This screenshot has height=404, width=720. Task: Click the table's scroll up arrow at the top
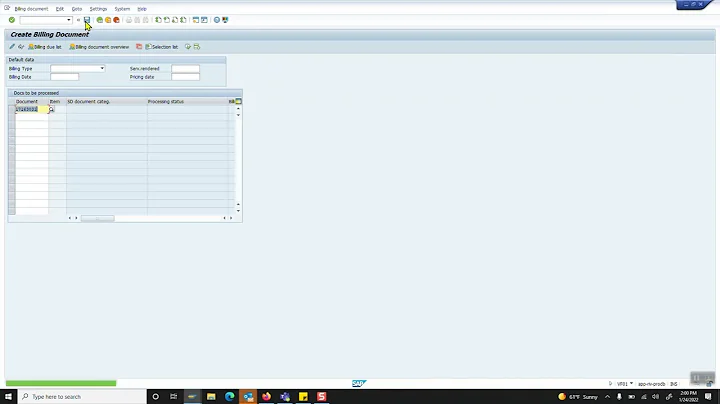coord(238,109)
